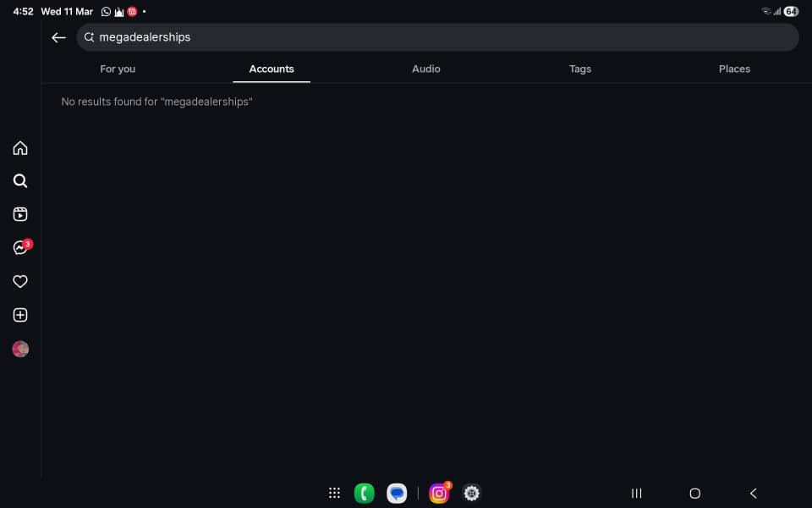Switch to the Tags tab
The width and height of the screenshot is (812, 508).
[580, 69]
